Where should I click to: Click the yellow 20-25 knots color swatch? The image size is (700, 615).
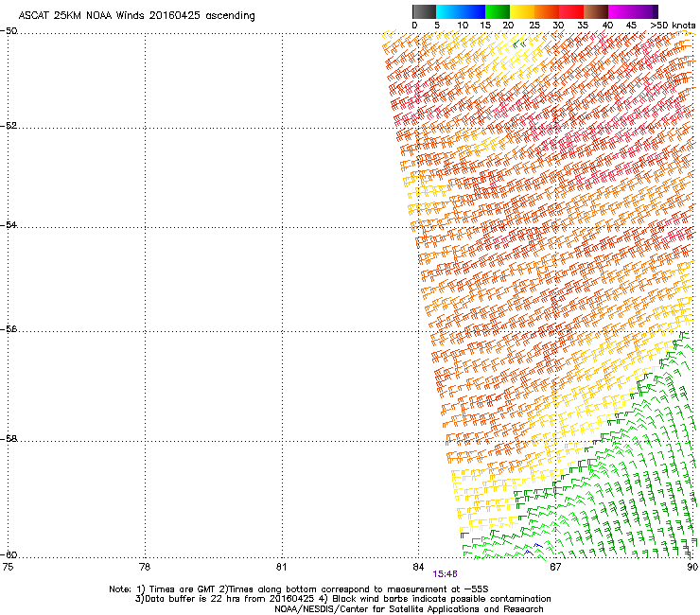(522, 11)
